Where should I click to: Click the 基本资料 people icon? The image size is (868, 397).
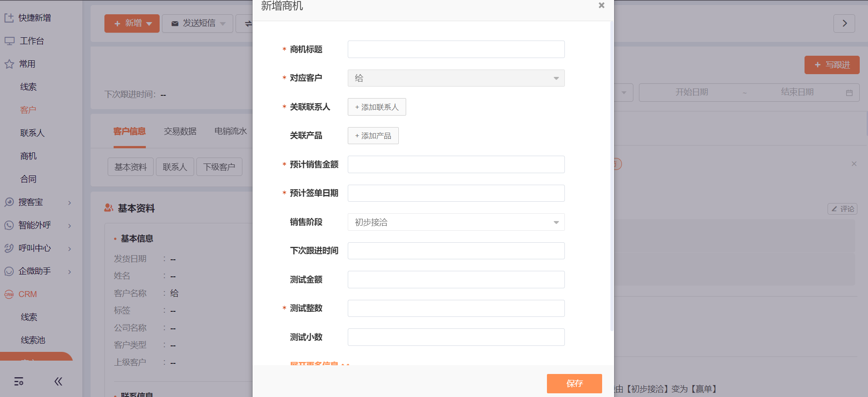[109, 208]
